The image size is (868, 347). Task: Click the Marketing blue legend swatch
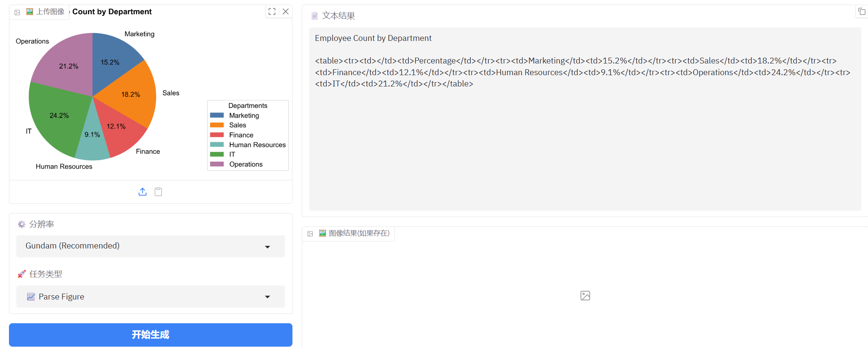pos(217,115)
